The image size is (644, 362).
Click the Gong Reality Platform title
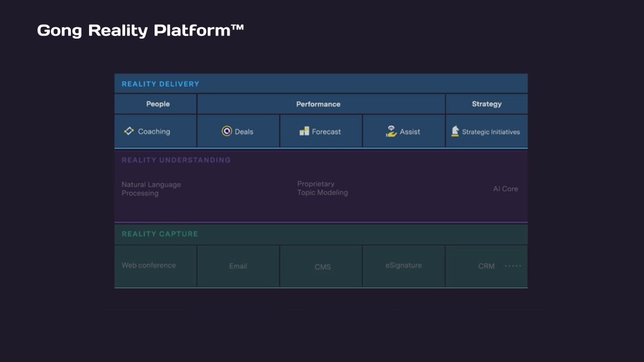click(x=141, y=31)
